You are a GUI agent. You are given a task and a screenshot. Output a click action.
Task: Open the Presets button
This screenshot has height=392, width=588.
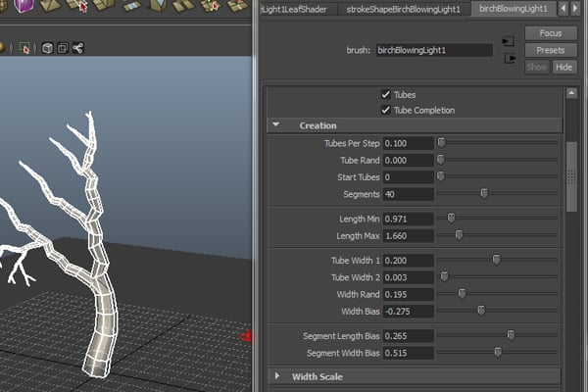tap(551, 50)
